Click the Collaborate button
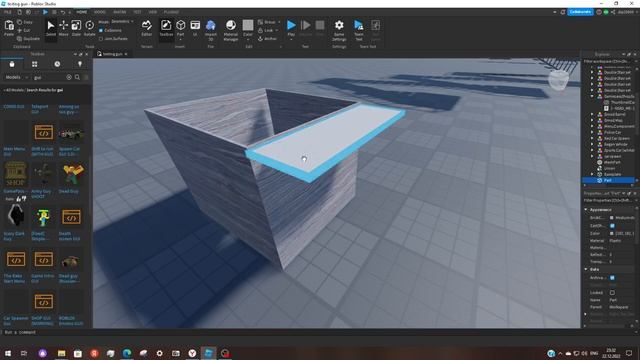 coord(580,12)
